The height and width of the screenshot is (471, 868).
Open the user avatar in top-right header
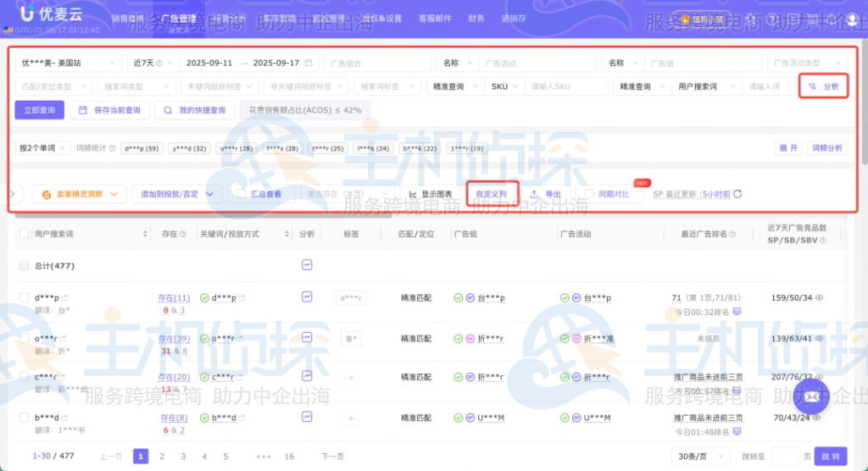tap(853, 20)
